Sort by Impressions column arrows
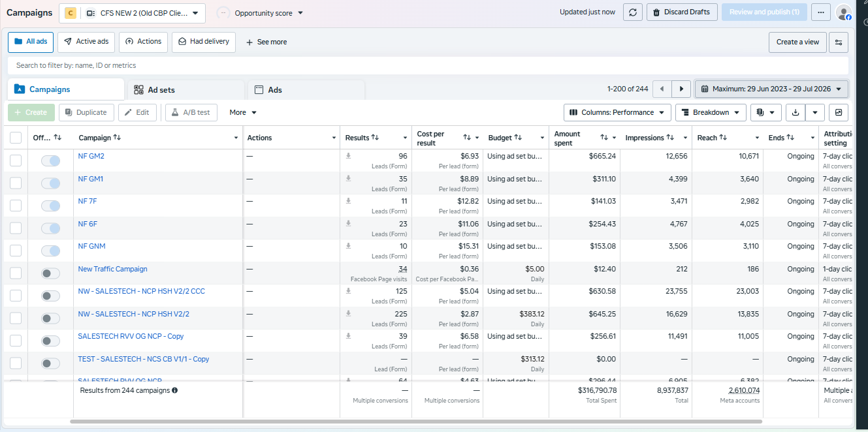Viewport: 868px width, 432px height. [669, 138]
